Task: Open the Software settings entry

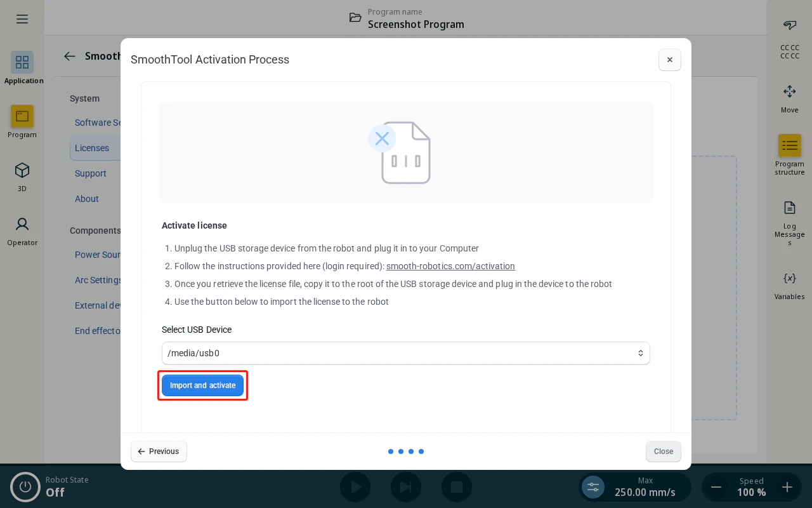Action: coord(98,123)
